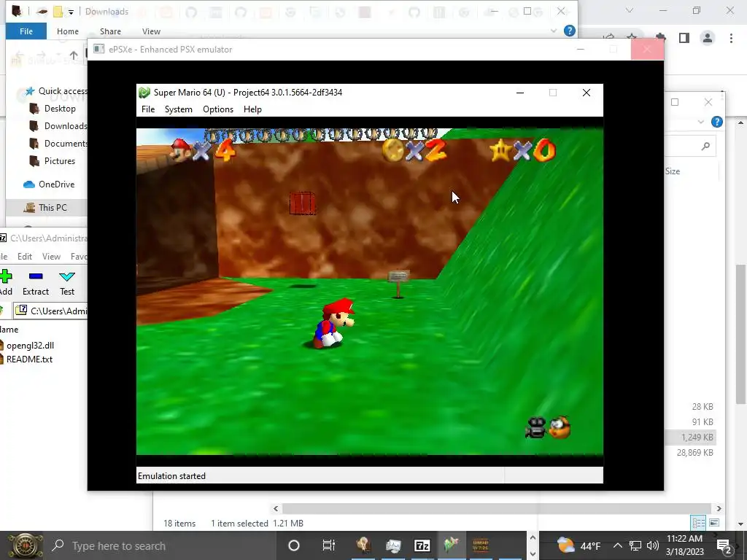Open Task View on taskbar
747x560 pixels.
coord(329,545)
